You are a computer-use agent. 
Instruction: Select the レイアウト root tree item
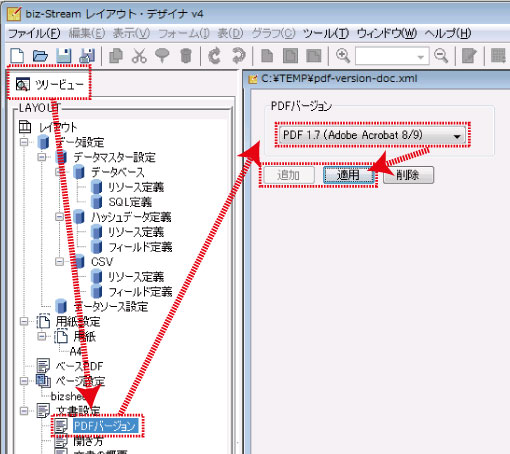coord(58,127)
